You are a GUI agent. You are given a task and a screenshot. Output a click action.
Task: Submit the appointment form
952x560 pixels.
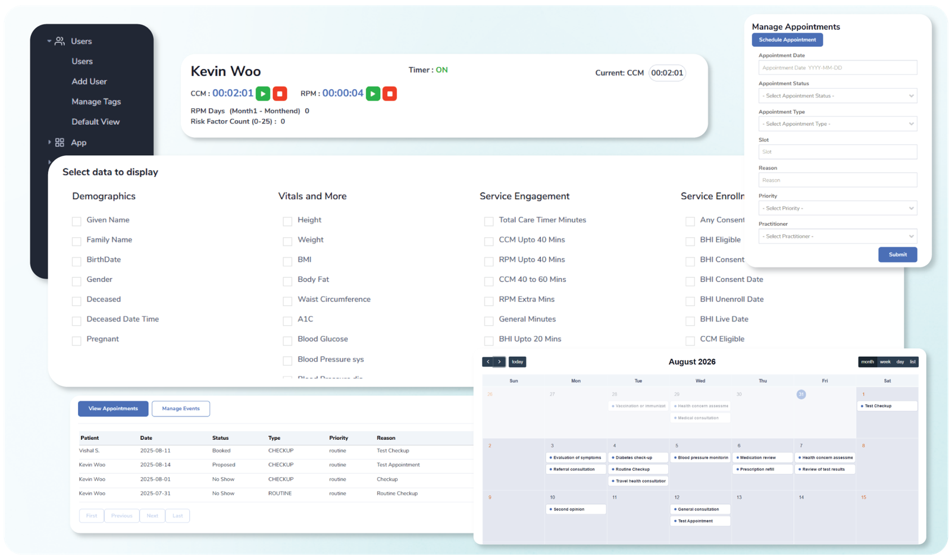point(898,254)
